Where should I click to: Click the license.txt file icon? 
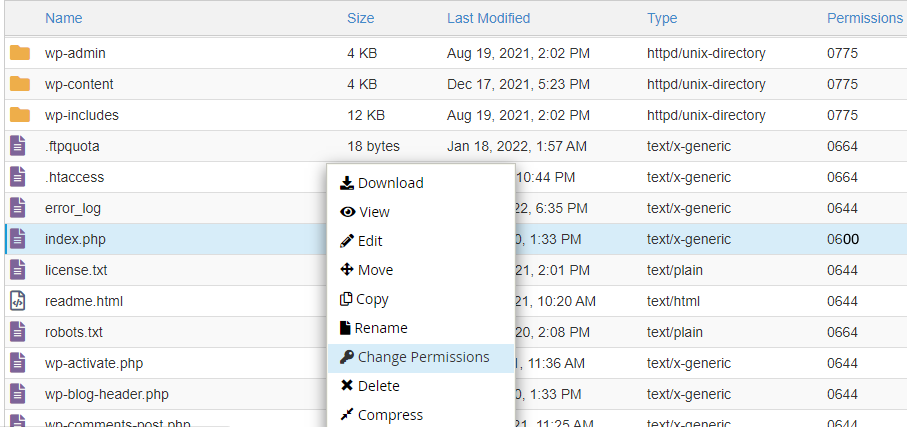click(17, 270)
